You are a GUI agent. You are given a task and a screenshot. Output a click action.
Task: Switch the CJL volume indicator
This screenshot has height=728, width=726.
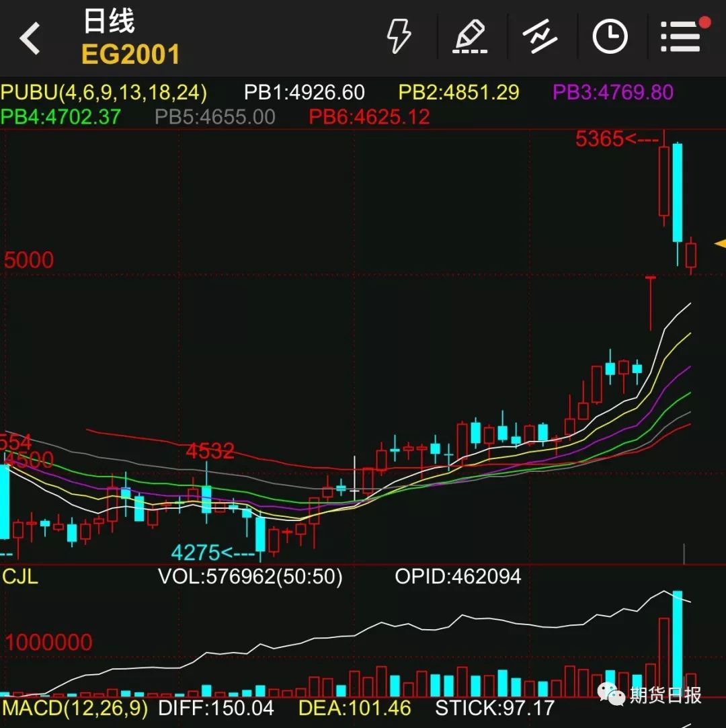tap(20, 576)
